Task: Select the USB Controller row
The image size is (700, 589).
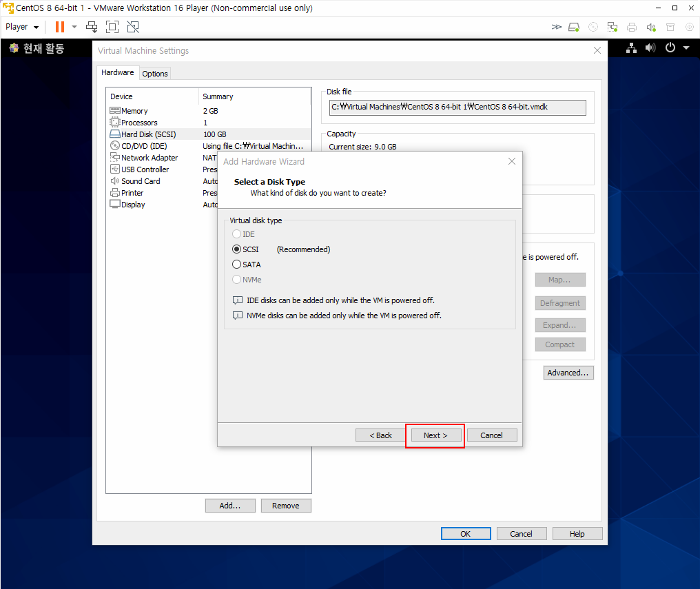Action: [x=163, y=169]
